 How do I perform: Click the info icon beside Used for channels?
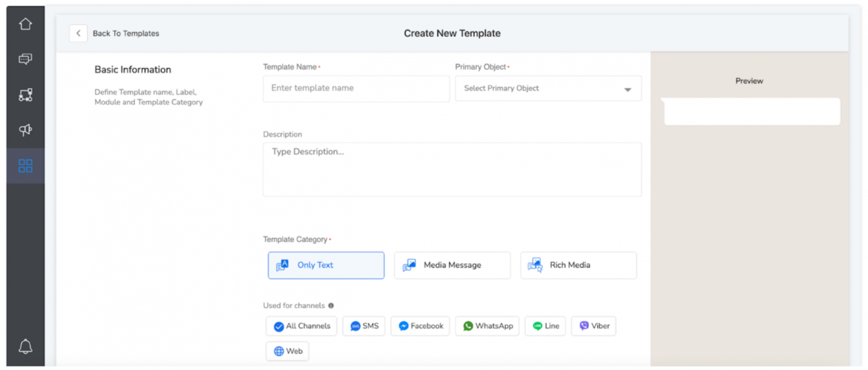331,306
